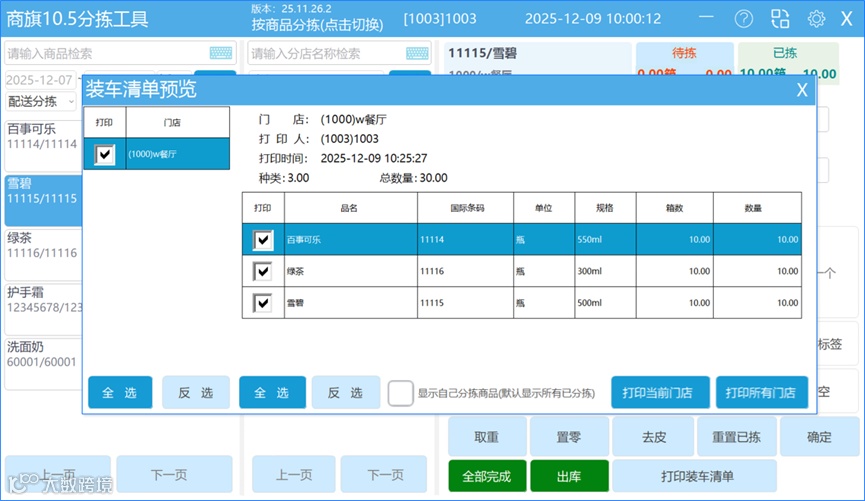Open on-screen keyboard for store search
This screenshot has width=865, height=501.
pos(417,53)
